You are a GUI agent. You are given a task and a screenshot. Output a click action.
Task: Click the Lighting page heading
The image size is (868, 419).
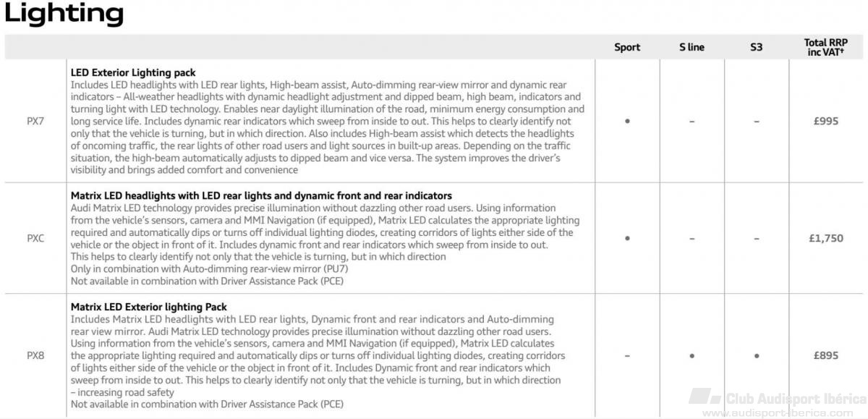point(64,14)
